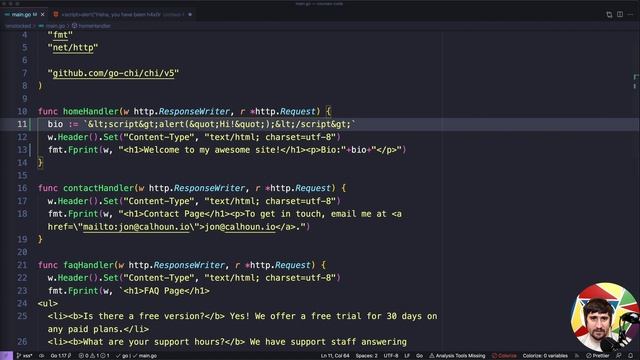Click the go | main.go status item
Viewport: 640px width, 360px height.
(x=136, y=356)
